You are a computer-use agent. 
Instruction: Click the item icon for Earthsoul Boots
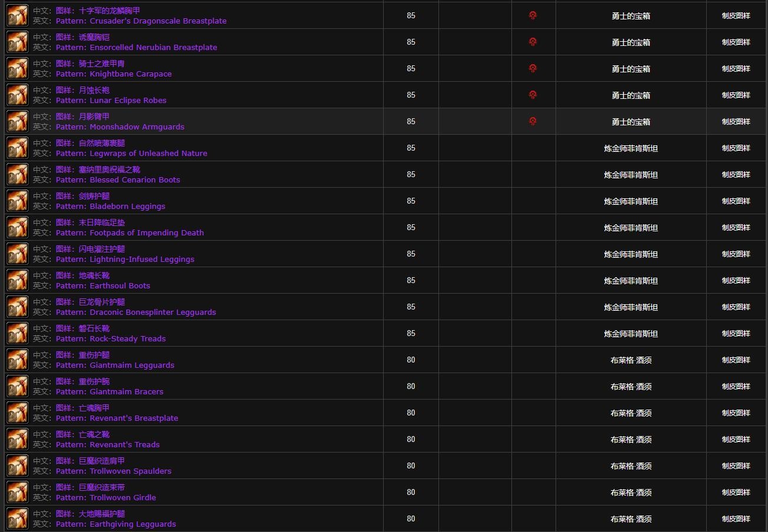(x=18, y=281)
